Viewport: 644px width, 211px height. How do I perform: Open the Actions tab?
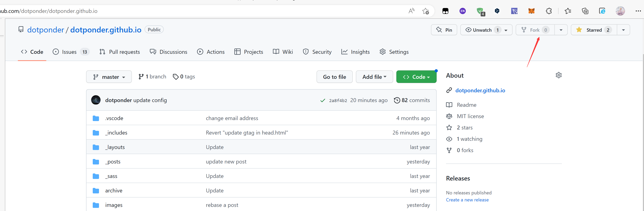(x=211, y=52)
